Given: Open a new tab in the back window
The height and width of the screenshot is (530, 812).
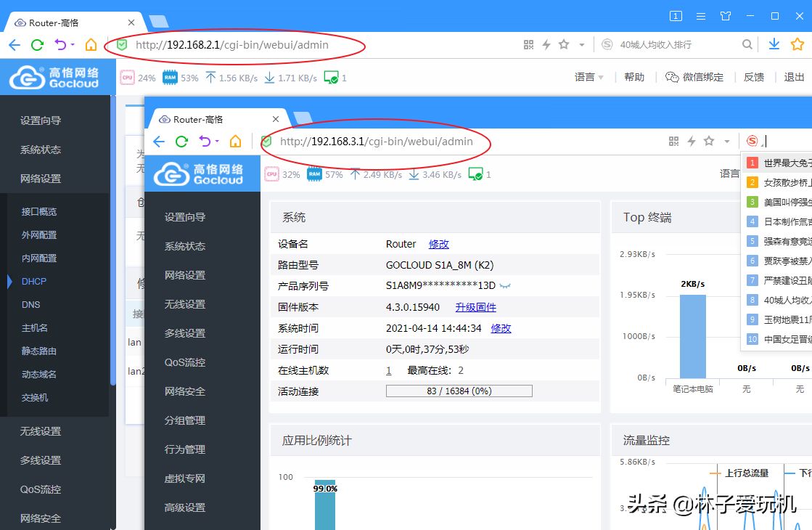Looking at the screenshot, I should point(159,22).
